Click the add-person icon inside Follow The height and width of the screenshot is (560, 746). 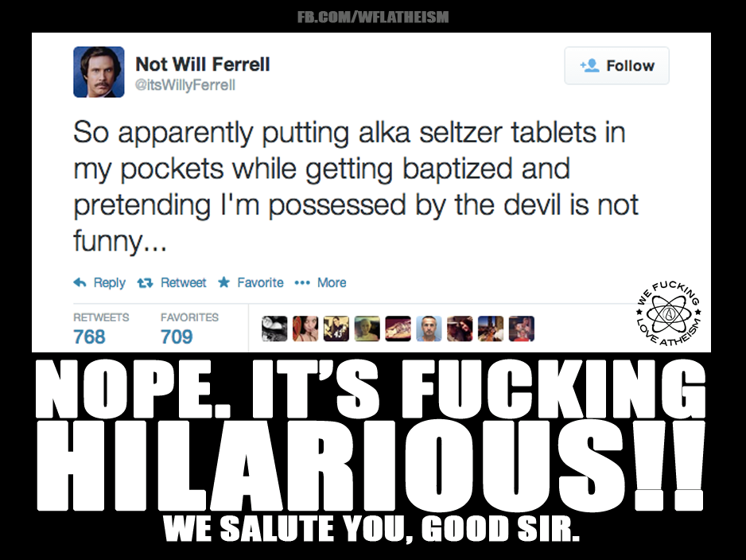point(589,65)
